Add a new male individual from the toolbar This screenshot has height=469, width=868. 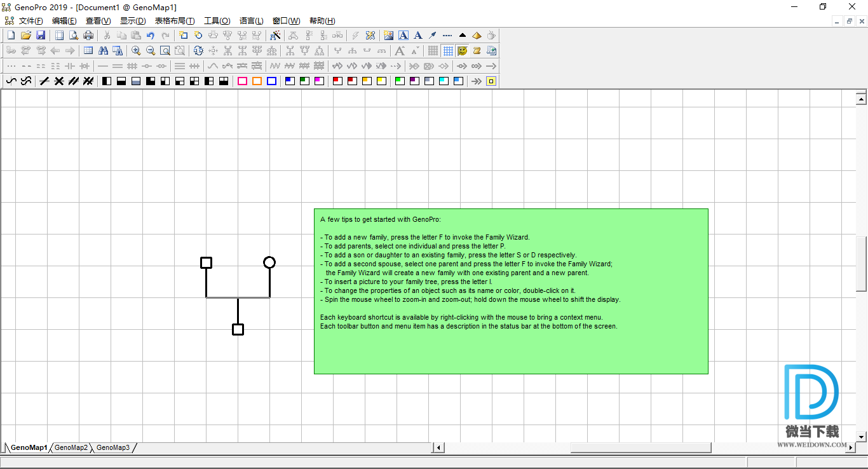183,36
